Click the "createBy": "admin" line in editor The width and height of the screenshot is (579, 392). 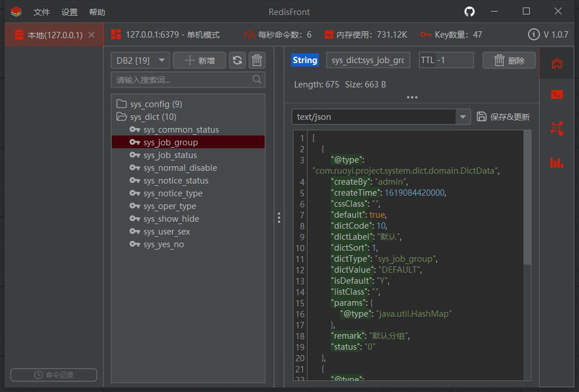click(x=369, y=182)
